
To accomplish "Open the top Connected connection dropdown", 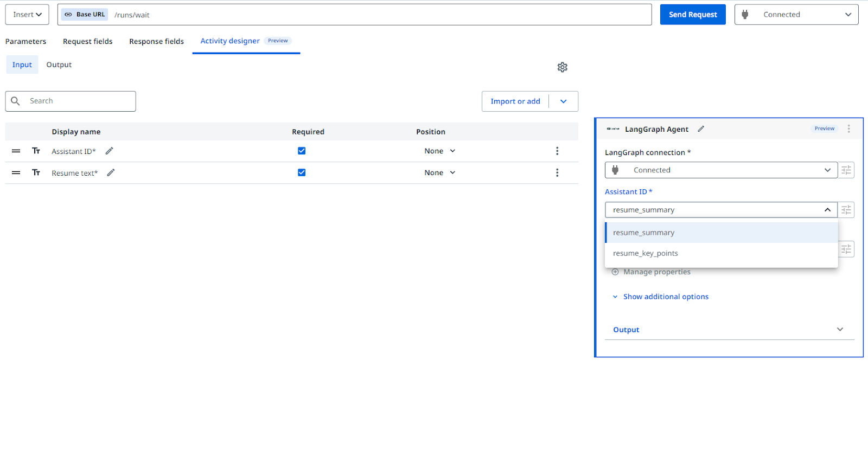I will click(x=796, y=15).
